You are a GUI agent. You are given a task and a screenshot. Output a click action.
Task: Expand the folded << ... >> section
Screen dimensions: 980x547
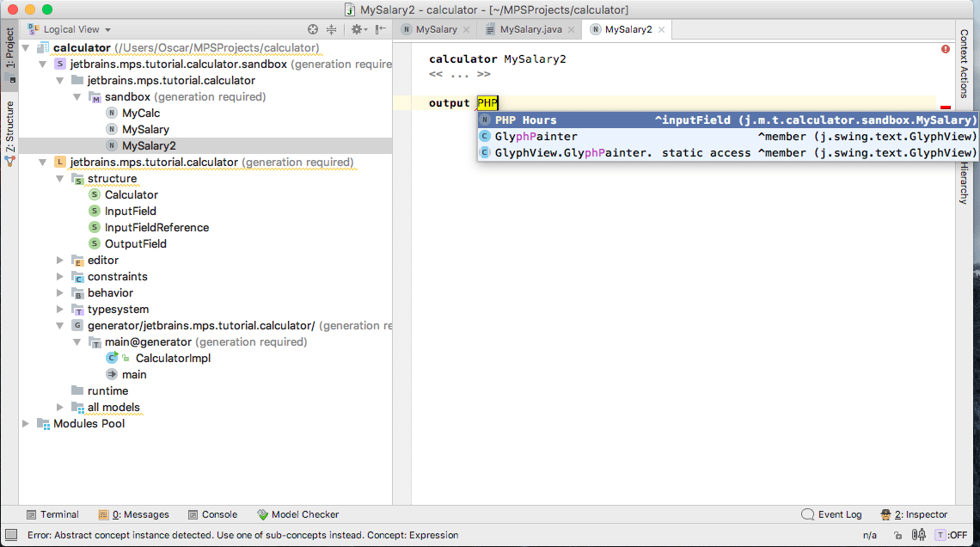459,74
